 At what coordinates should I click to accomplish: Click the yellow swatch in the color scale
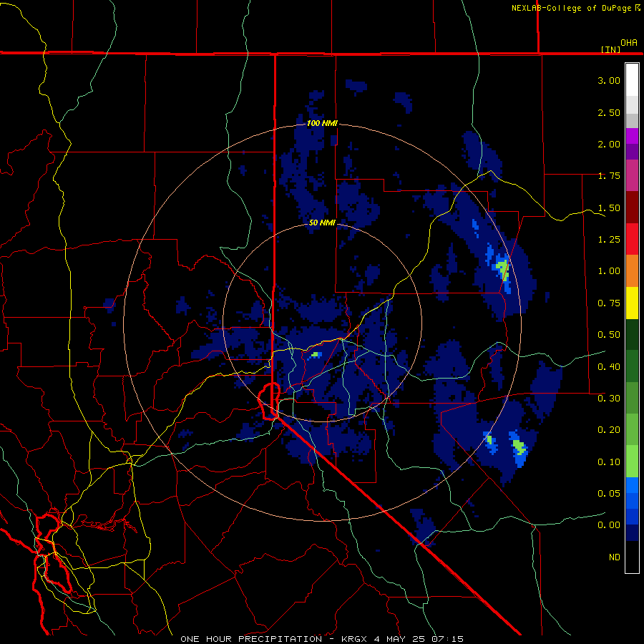click(x=632, y=303)
